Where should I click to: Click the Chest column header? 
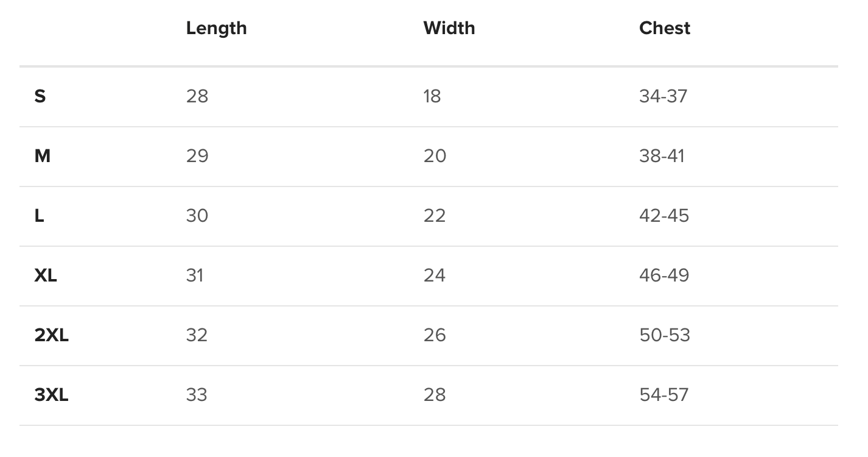click(x=664, y=28)
